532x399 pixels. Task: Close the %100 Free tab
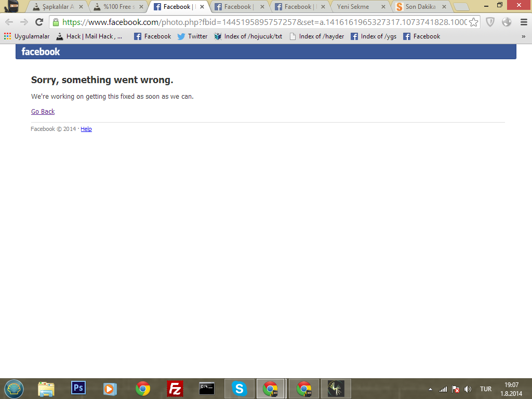[x=141, y=6]
